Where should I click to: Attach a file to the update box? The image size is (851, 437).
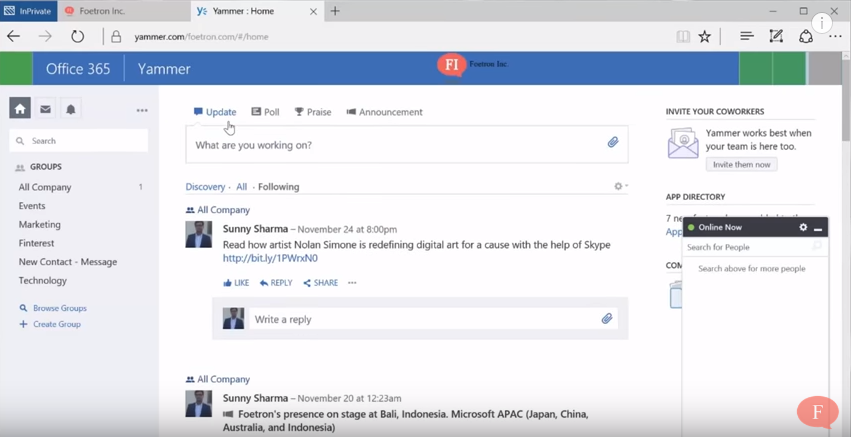click(613, 142)
